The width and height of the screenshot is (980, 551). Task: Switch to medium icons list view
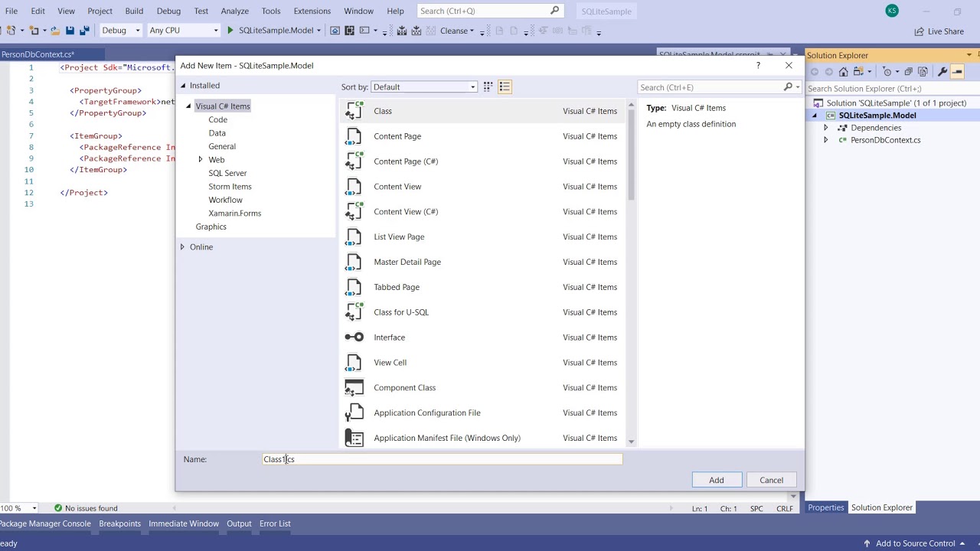[x=505, y=87]
